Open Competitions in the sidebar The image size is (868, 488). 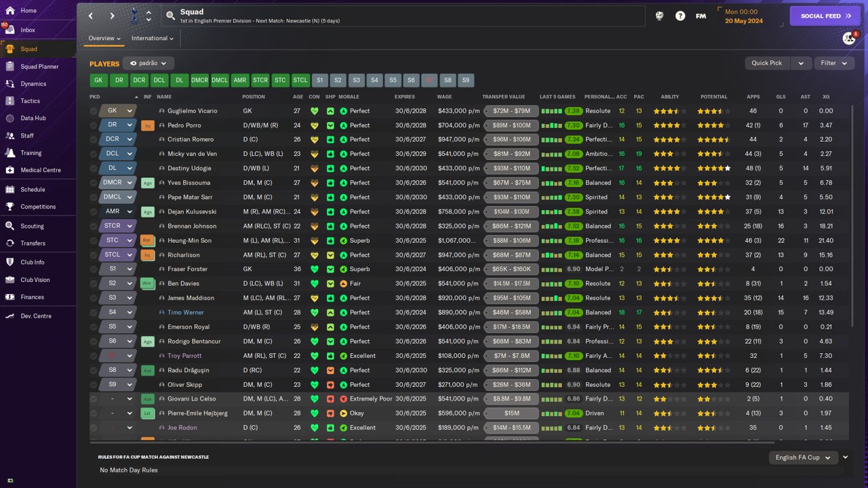coord(38,207)
